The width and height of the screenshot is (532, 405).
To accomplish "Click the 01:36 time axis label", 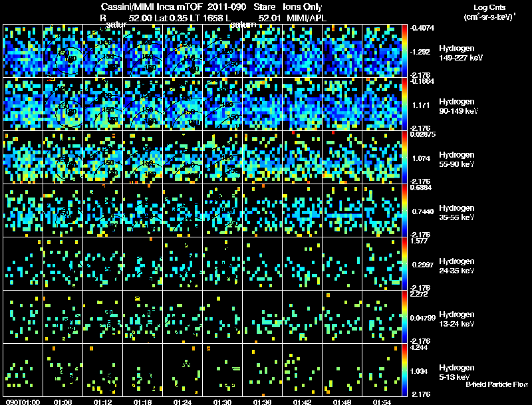I will point(262,402).
